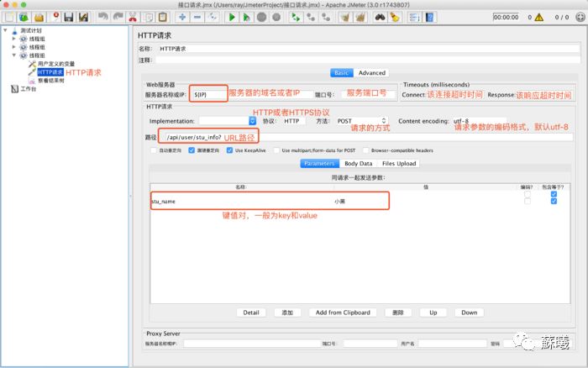Screen dimensions: 588x368
Task: Cut the selected element with scissors icon
Action: 133,18
